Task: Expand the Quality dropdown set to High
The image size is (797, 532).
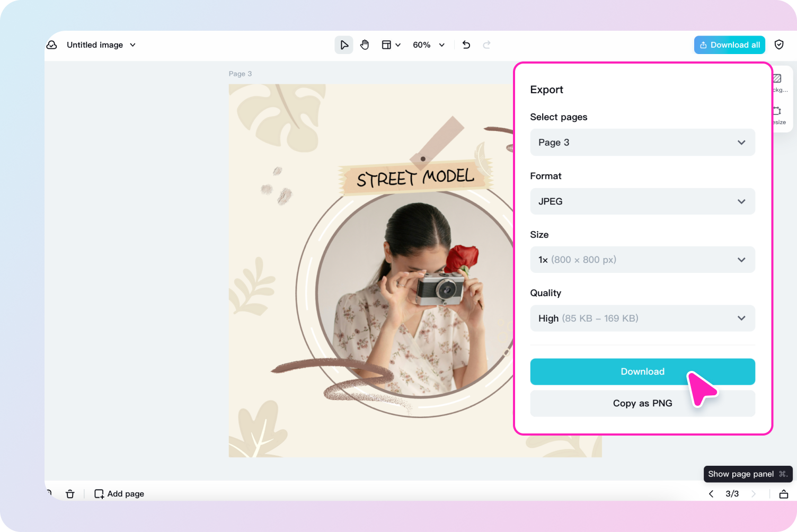Action: click(x=642, y=318)
